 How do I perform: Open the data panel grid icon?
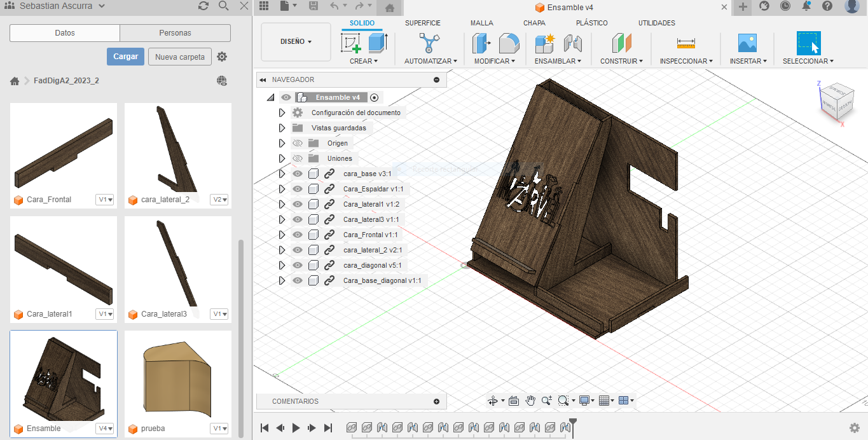point(263,6)
